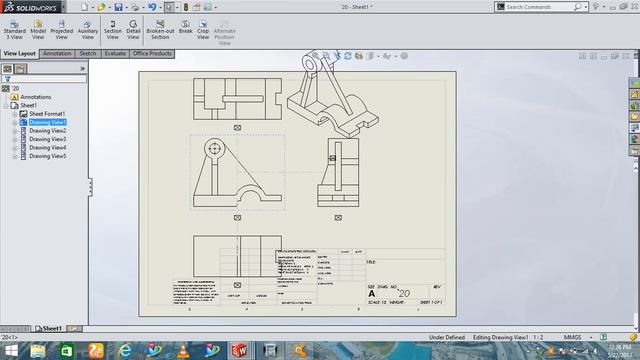
Task: Click Zoom to Fit in view toolbar
Action: pos(315,56)
